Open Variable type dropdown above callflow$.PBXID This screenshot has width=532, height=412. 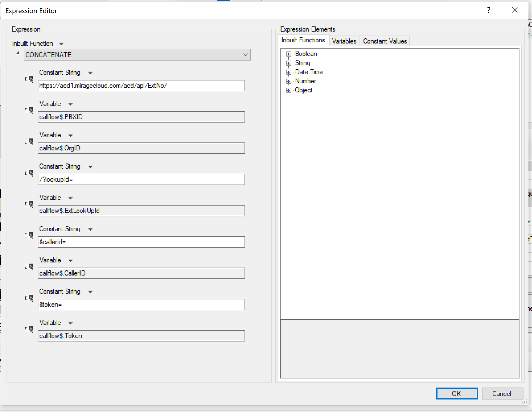click(70, 104)
